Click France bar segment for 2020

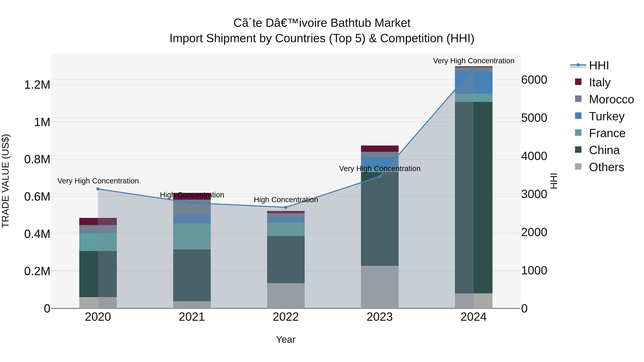(x=98, y=242)
